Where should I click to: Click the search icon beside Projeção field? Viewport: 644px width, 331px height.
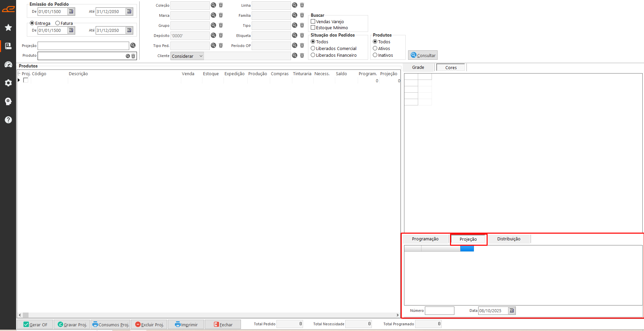[133, 46]
